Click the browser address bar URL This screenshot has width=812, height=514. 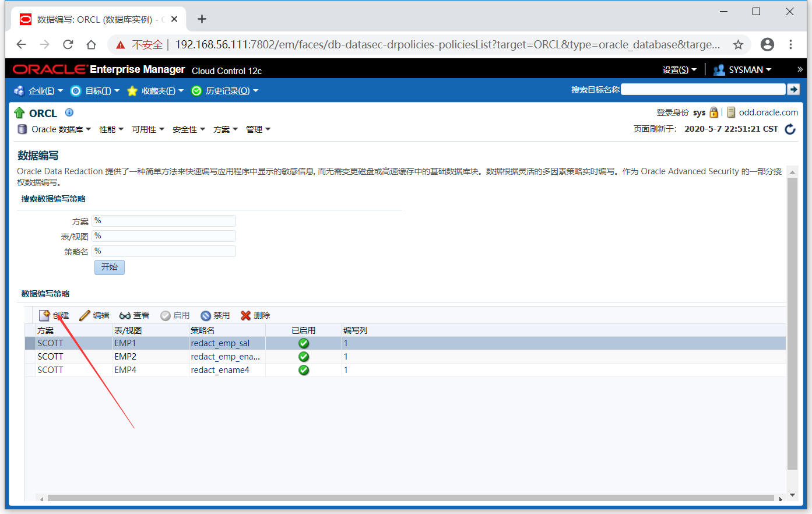[x=448, y=45]
